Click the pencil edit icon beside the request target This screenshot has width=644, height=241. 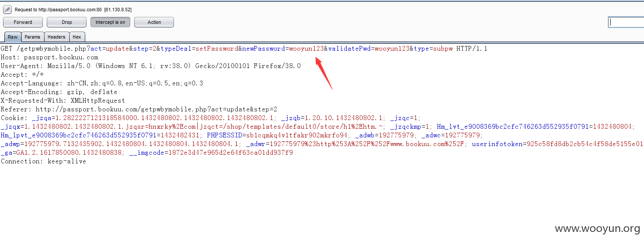pos(7,9)
